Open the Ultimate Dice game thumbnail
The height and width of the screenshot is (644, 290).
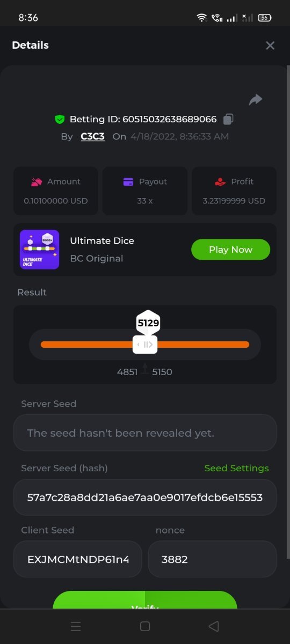39,250
